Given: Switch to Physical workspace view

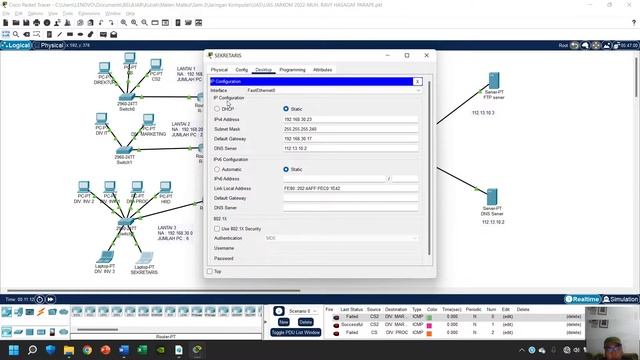Looking at the screenshot, I should [49, 45].
